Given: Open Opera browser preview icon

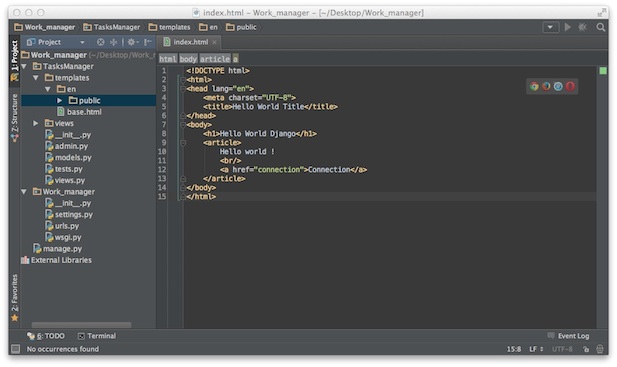Looking at the screenshot, I should coord(570,86).
